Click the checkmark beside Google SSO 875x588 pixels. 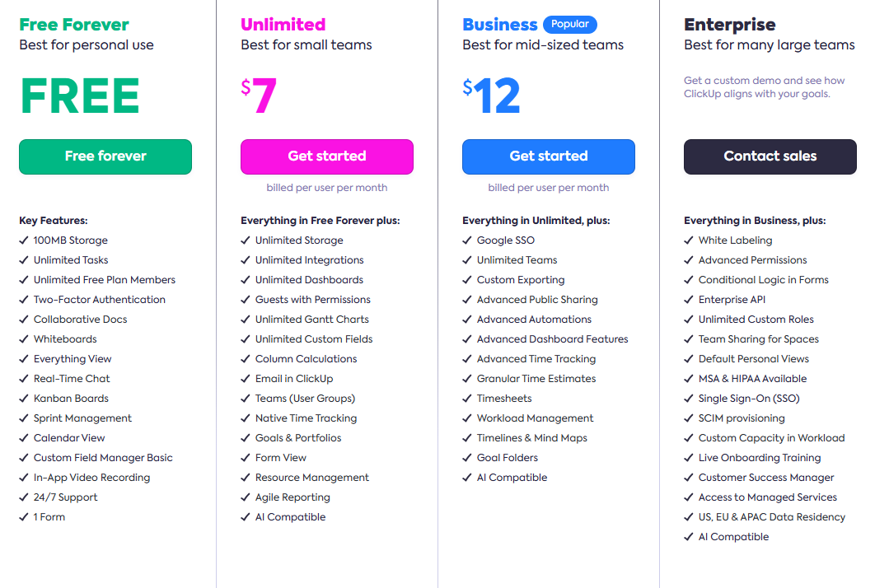[466, 240]
